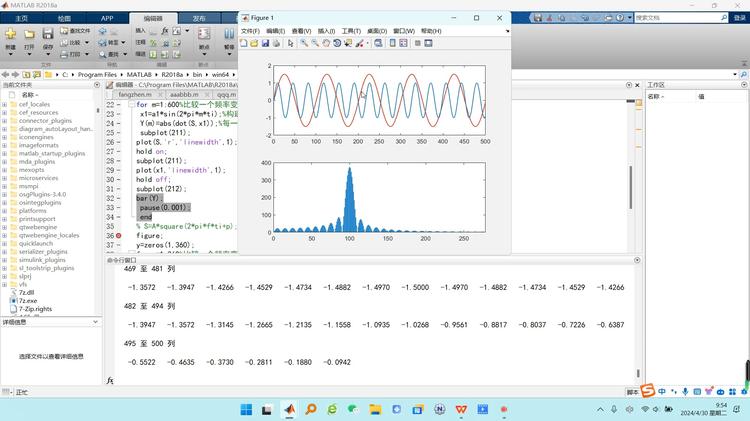
Task: Open MATLAB from the Windows taskbar
Action: [290, 410]
